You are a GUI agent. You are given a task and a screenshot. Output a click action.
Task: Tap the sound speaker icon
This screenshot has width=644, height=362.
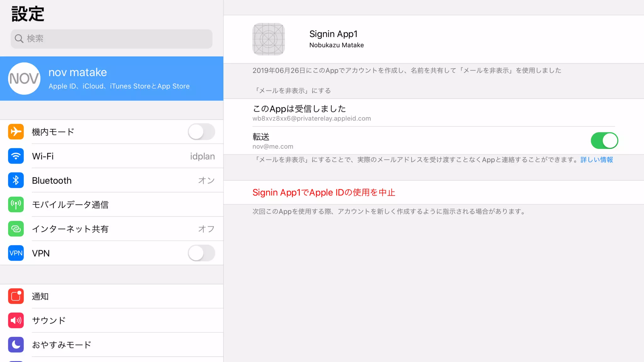pyautogui.click(x=16, y=320)
